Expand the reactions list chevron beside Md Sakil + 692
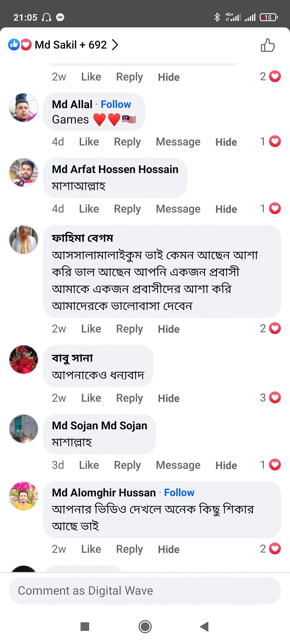 tap(115, 45)
